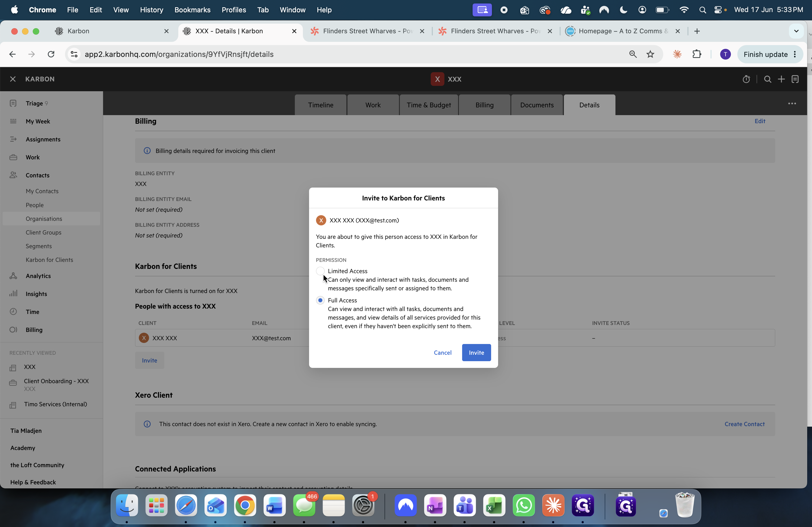Open Segments under Contacts
The image size is (812, 527).
tap(39, 246)
